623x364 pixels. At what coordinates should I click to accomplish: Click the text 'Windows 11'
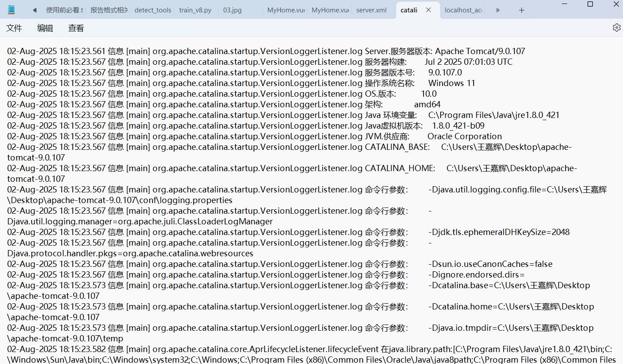(x=451, y=83)
